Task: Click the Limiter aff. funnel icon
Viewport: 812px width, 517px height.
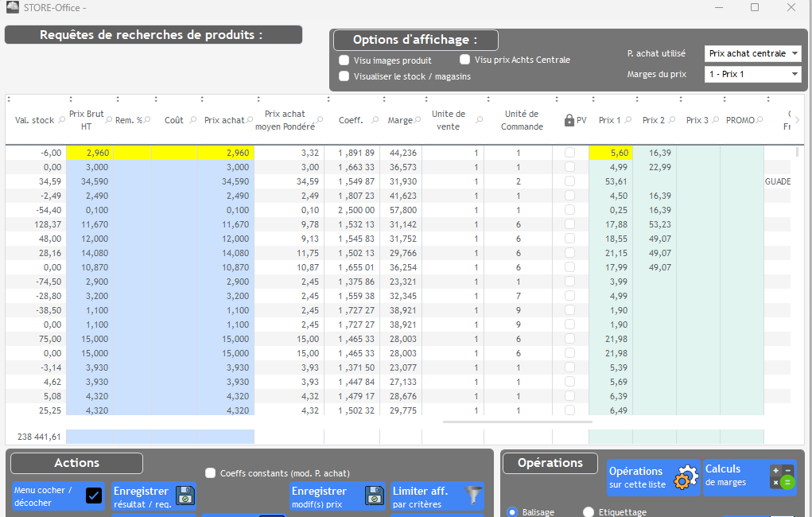Action: point(473,496)
